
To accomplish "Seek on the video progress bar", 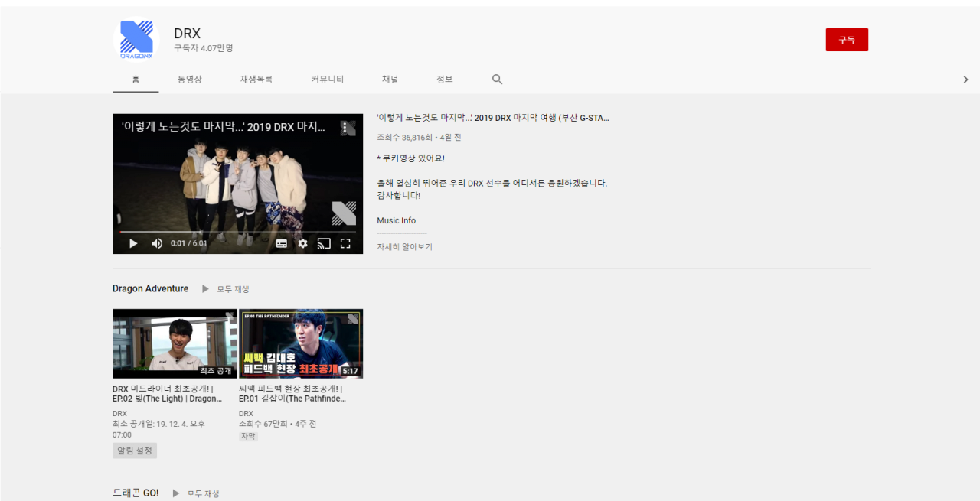I will tap(237, 231).
